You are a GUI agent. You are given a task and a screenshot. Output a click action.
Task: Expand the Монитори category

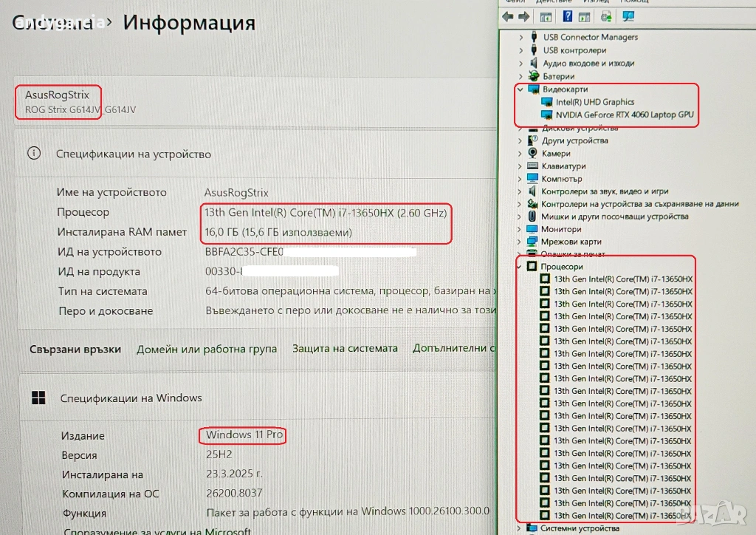tap(521, 229)
